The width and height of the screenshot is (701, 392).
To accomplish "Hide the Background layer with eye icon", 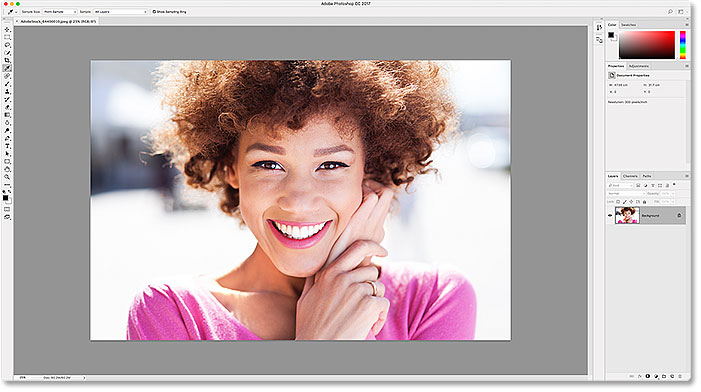I will click(x=610, y=215).
